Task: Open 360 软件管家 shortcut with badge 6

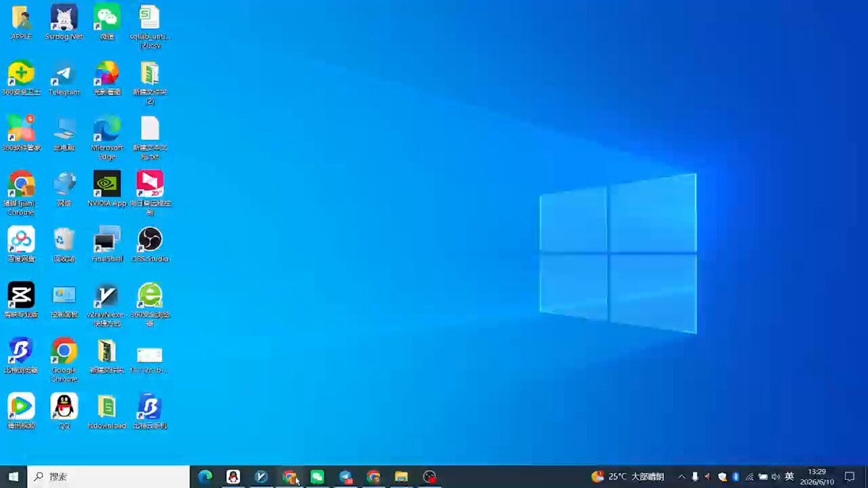Action: tap(21, 133)
